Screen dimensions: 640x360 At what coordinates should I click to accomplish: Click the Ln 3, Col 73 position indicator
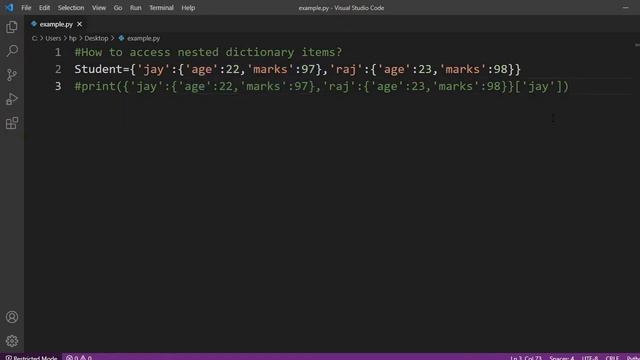[526, 358]
